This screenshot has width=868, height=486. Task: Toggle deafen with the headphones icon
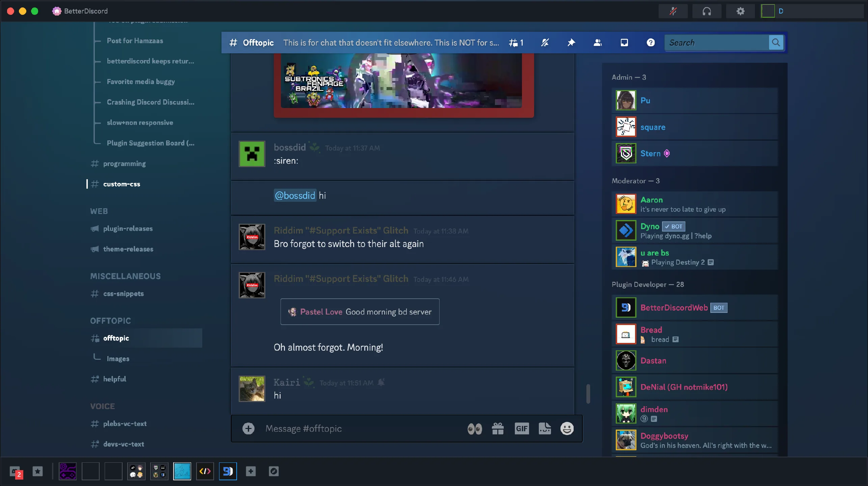(707, 11)
